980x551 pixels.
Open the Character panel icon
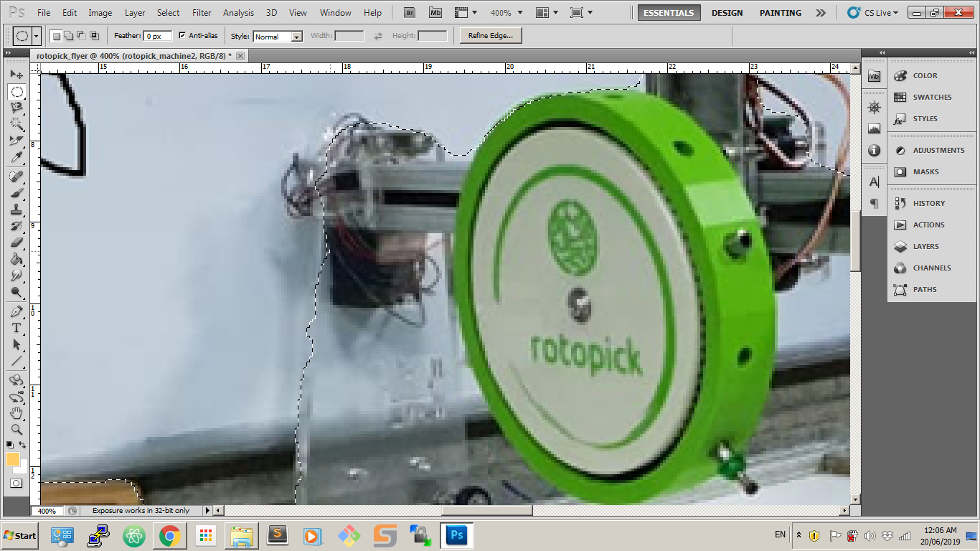click(x=874, y=182)
